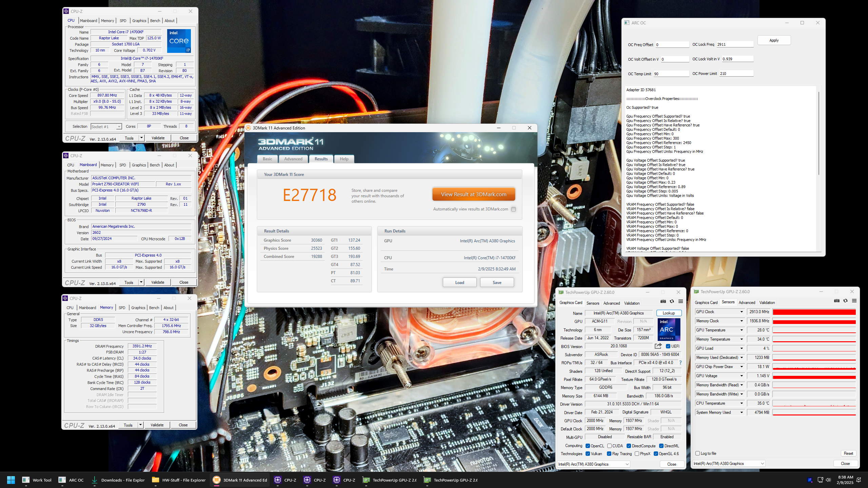Click the GPU Voltage red sensor graph
The height and width of the screenshot is (488, 868).
(x=814, y=376)
